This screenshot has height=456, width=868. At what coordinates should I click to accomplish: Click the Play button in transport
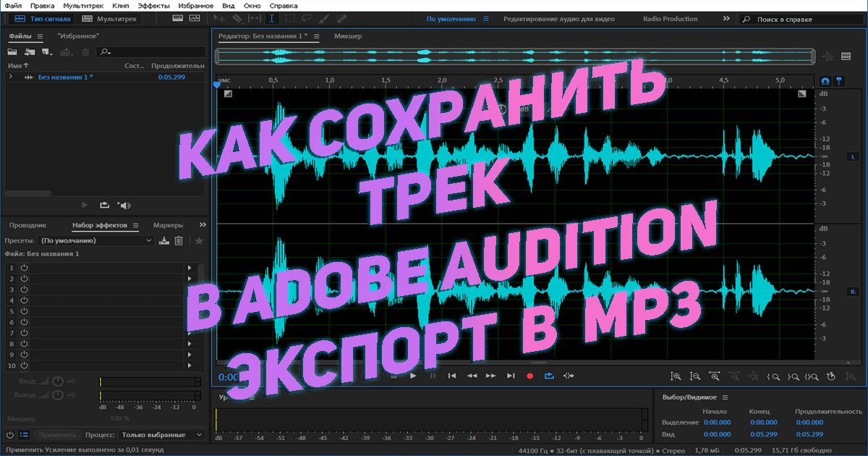[413, 376]
